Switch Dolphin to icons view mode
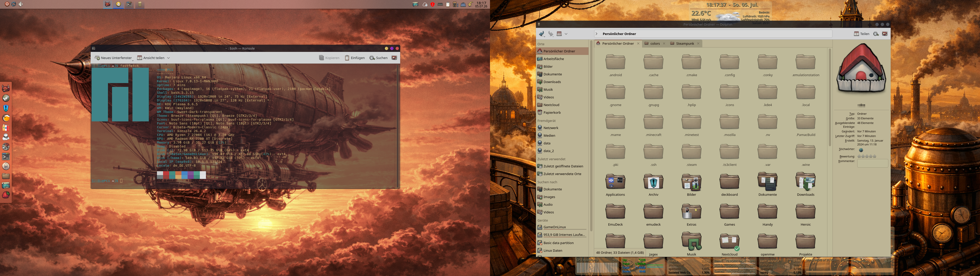The width and height of the screenshot is (980, 276). pyautogui.click(x=559, y=34)
